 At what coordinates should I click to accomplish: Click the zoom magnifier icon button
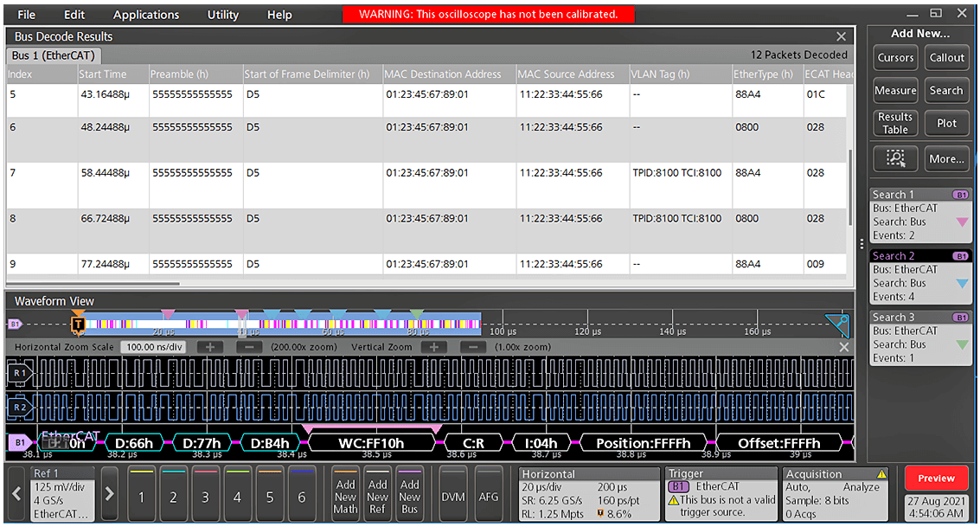895,158
